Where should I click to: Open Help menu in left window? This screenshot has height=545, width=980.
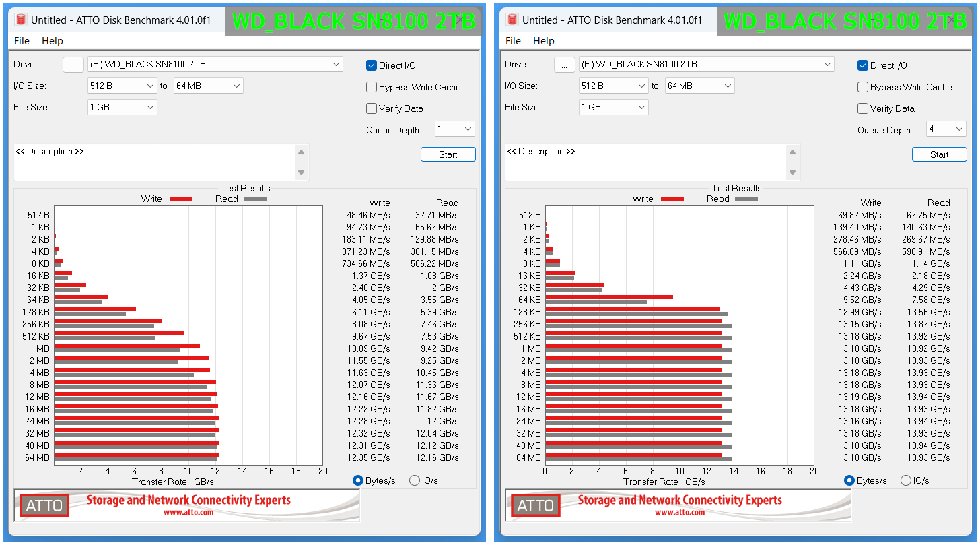(x=53, y=41)
